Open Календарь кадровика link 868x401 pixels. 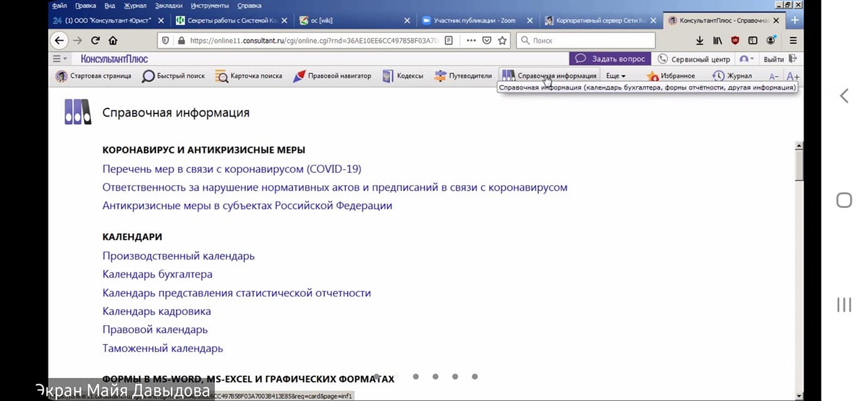157,311
